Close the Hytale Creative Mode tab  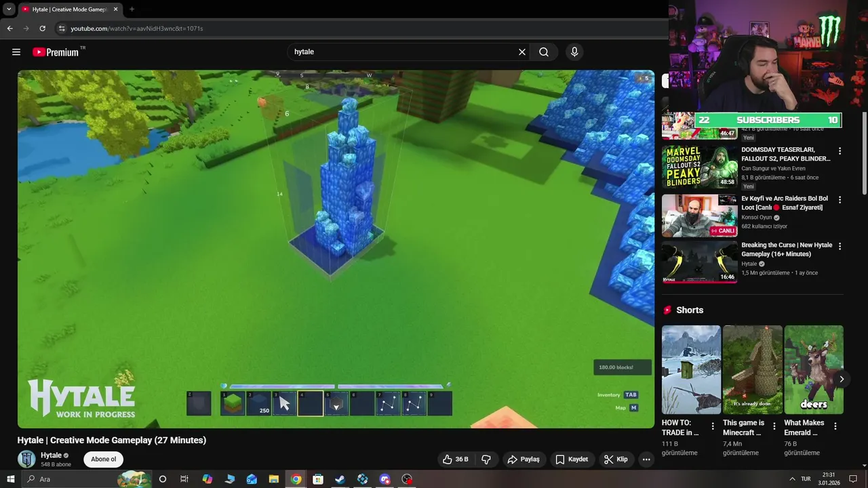[x=115, y=9]
